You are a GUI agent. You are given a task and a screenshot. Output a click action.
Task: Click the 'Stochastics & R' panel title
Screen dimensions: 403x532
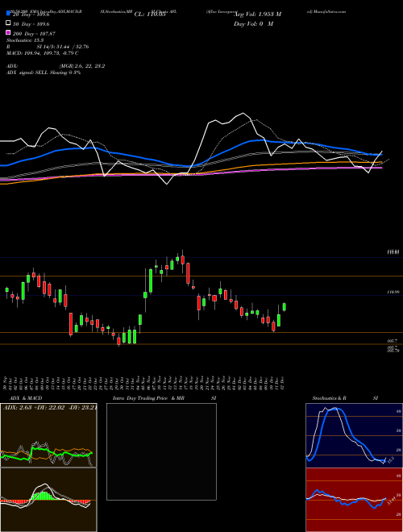[x=329, y=398]
